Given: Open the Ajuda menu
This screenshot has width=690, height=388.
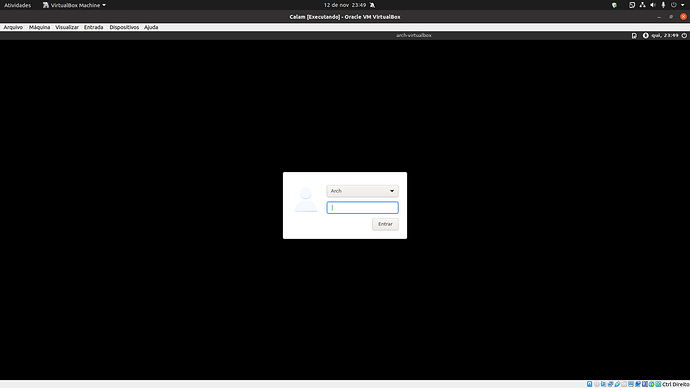Looking at the screenshot, I should pyautogui.click(x=151, y=27).
